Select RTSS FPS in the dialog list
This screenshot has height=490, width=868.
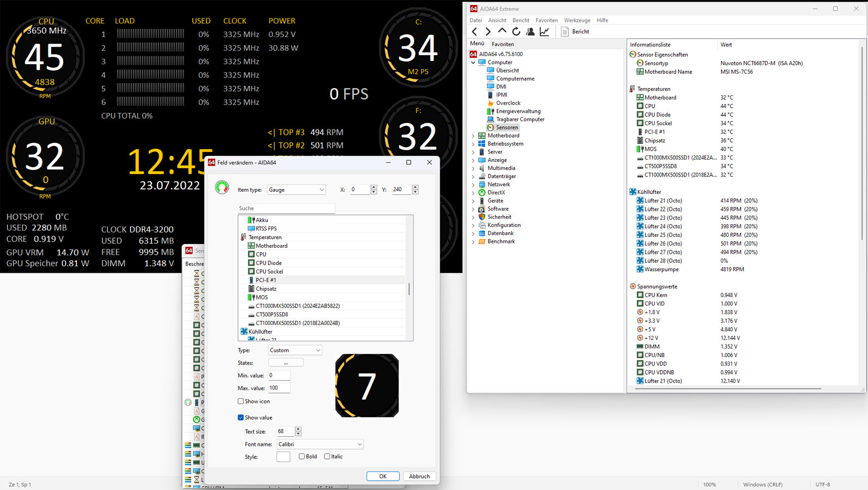(322, 229)
